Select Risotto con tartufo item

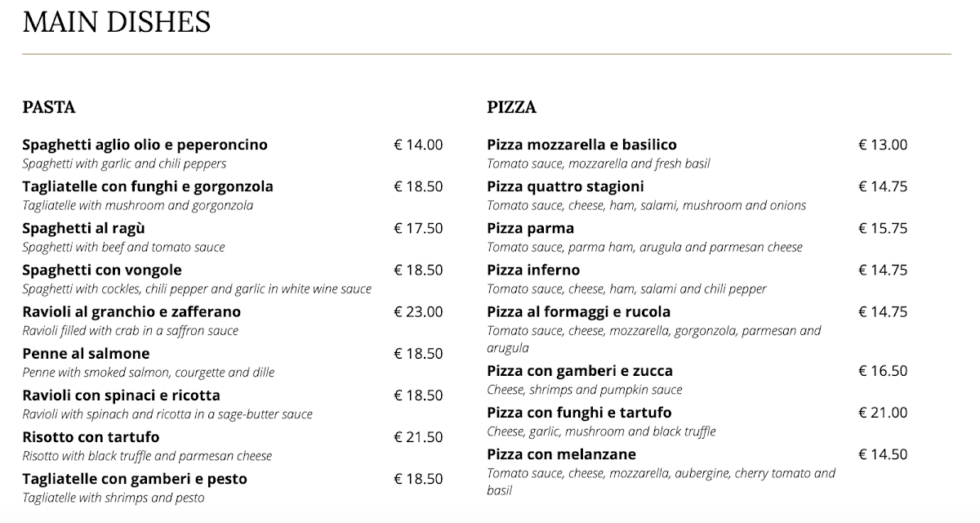point(91,437)
